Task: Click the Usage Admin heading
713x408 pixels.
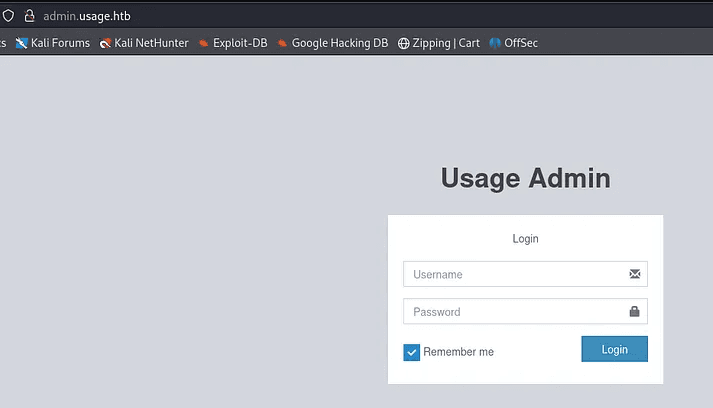Action: tap(525, 178)
